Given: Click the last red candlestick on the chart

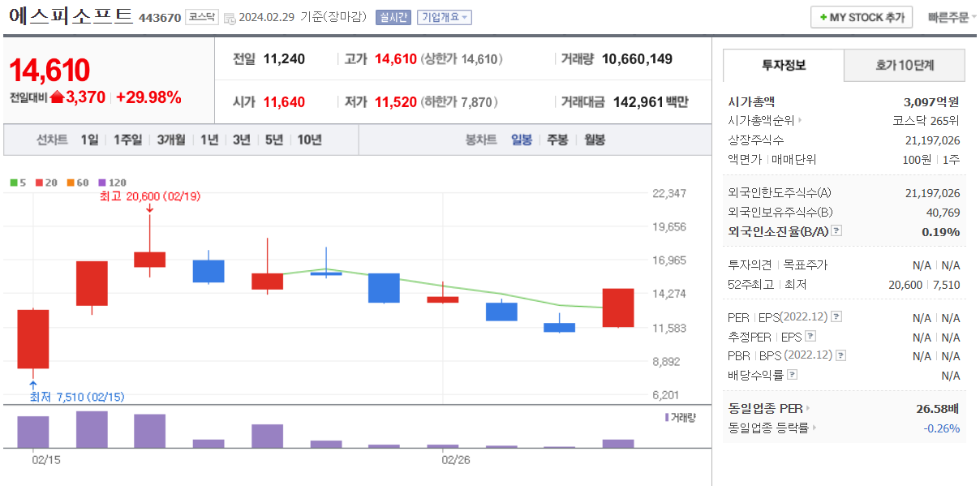Looking at the screenshot, I should tap(618, 308).
